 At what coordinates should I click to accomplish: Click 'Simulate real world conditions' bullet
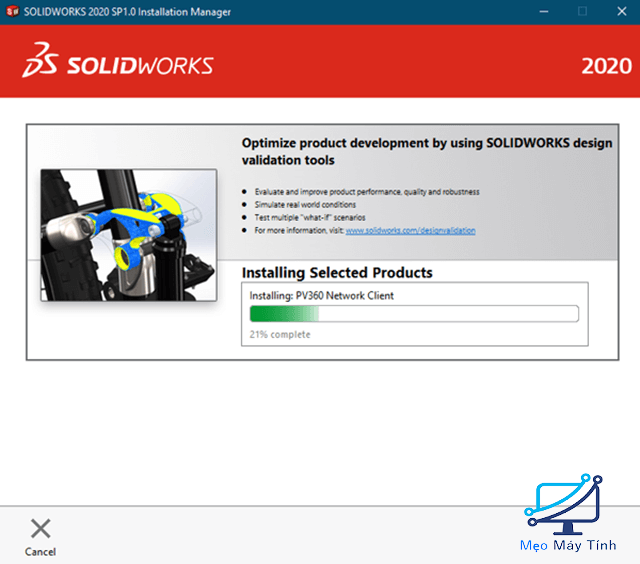pyautogui.click(x=305, y=204)
